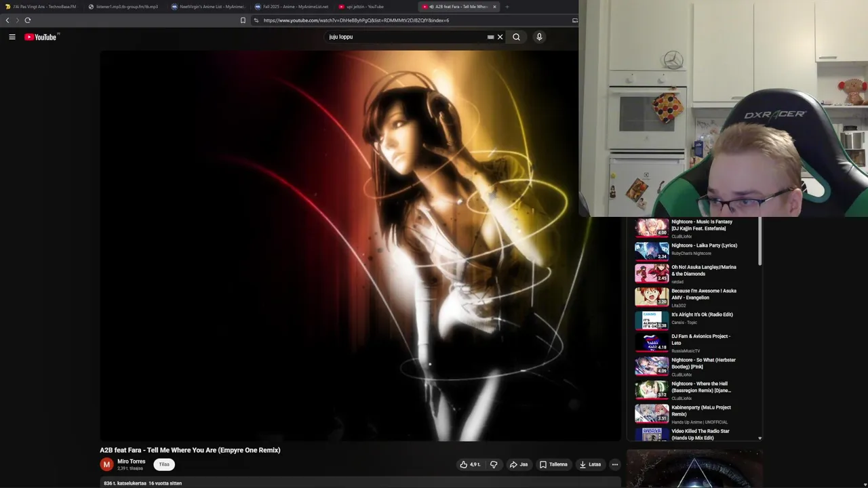Open the recommended video thumbnail below playlist
Screen dimensions: 868x488
coord(694,468)
